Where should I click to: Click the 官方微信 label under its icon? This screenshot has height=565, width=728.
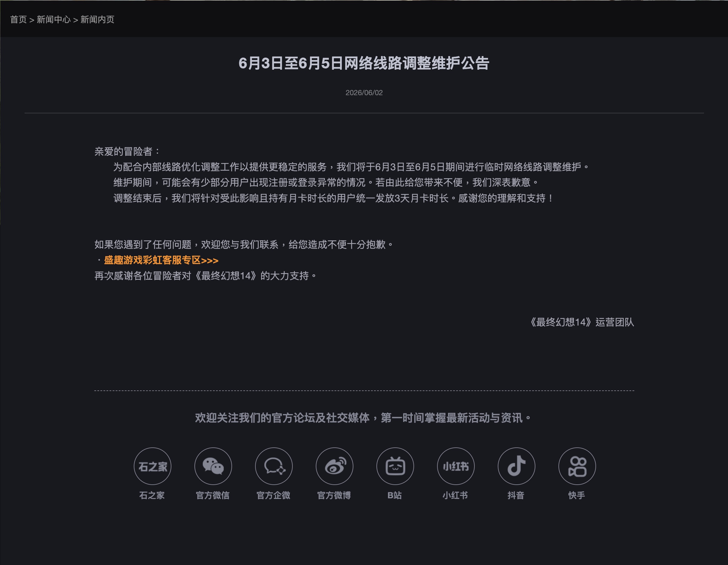click(x=213, y=495)
